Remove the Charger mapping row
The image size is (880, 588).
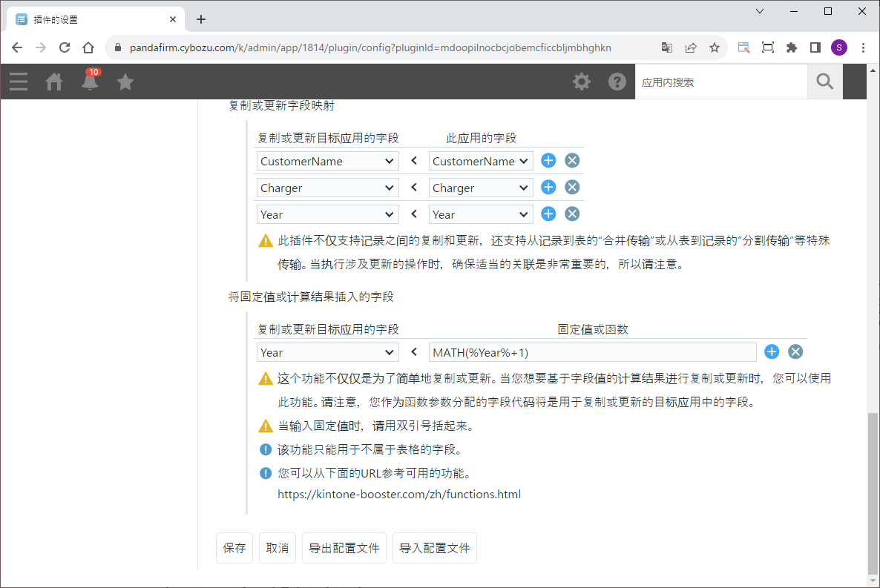tap(572, 188)
